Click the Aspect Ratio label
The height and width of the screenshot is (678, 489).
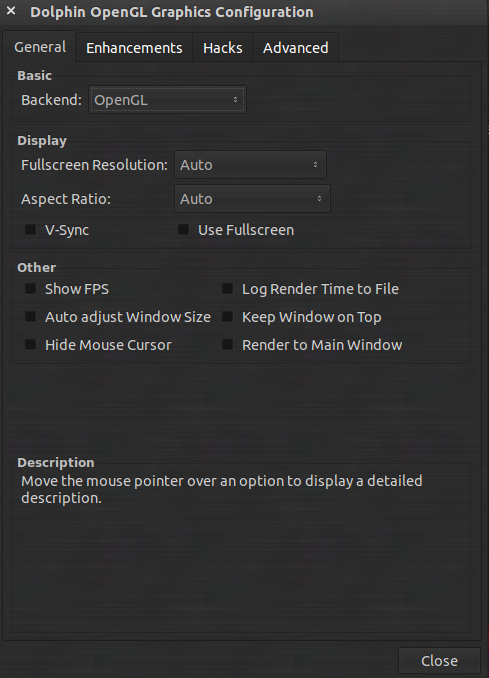point(66,199)
